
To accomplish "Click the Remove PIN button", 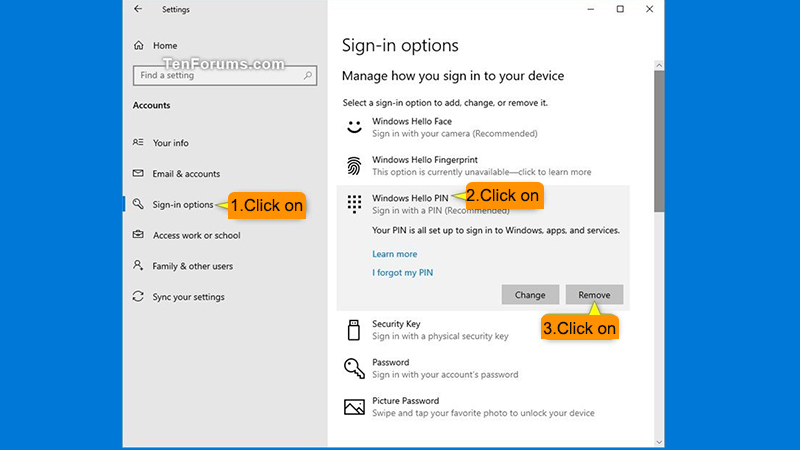I will click(x=594, y=294).
